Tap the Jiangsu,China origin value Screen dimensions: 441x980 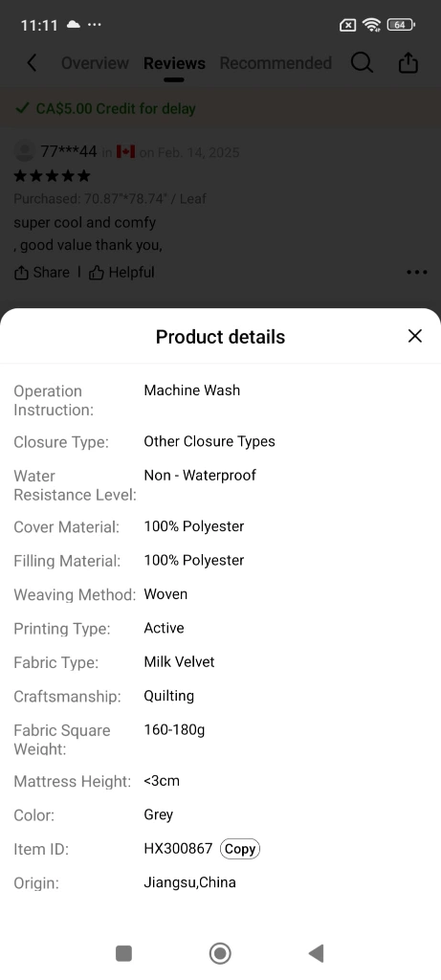tap(190, 882)
